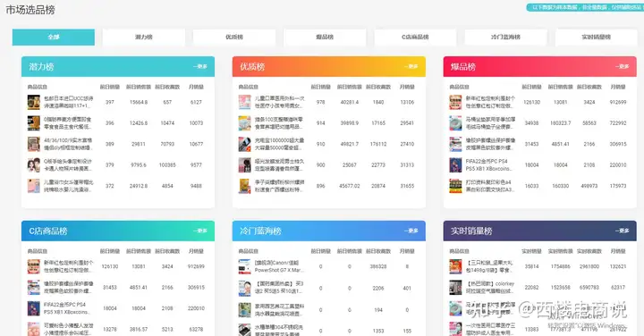Open the 三只松鼠 product thumbnail
The image size is (644, 336).
coord(455,266)
